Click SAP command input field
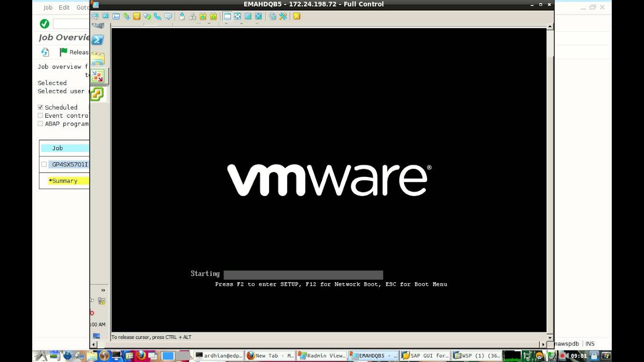The image size is (644, 362). [x=71, y=24]
